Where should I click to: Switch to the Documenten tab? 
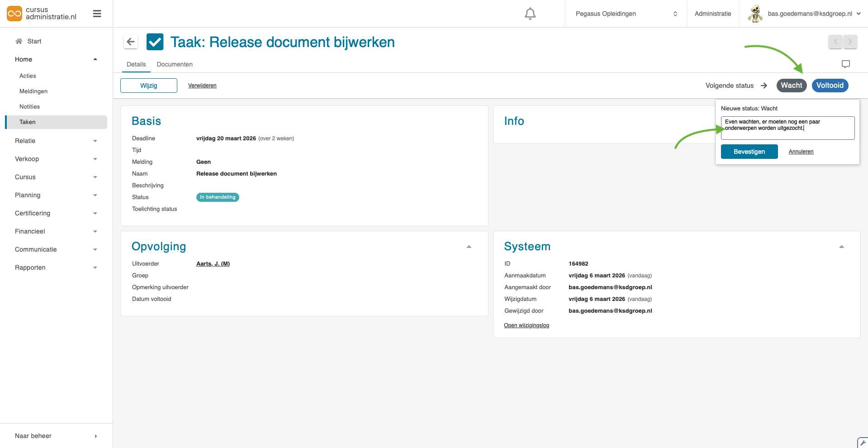175,64
